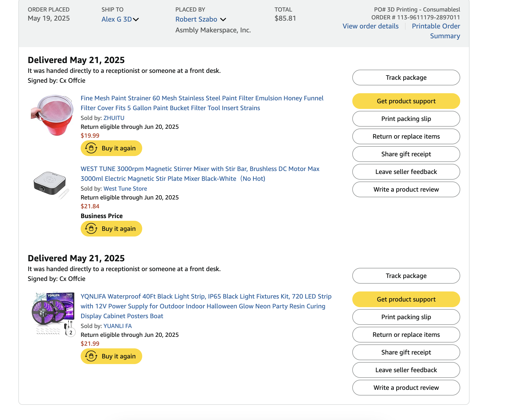Expand the Robert Szabo placed-by chevron
508x420 pixels.
tap(223, 19)
